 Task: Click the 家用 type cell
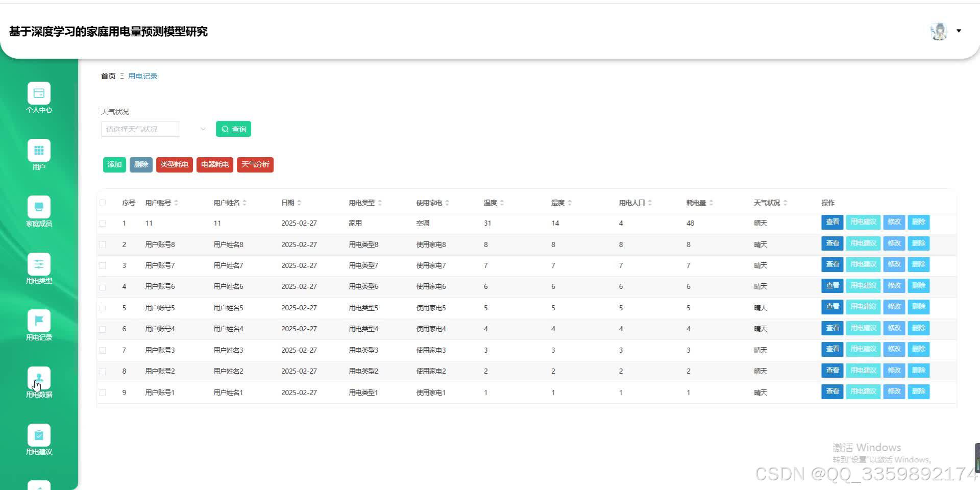click(355, 223)
